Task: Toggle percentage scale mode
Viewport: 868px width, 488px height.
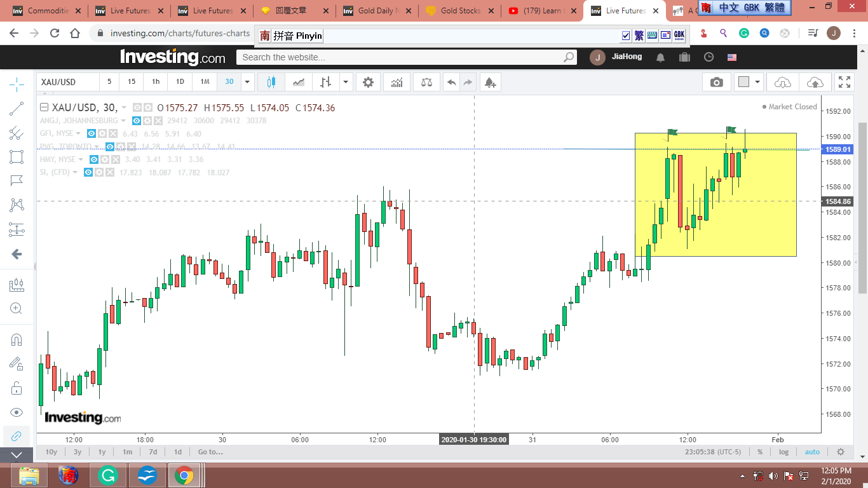Action: pyautogui.click(x=760, y=452)
